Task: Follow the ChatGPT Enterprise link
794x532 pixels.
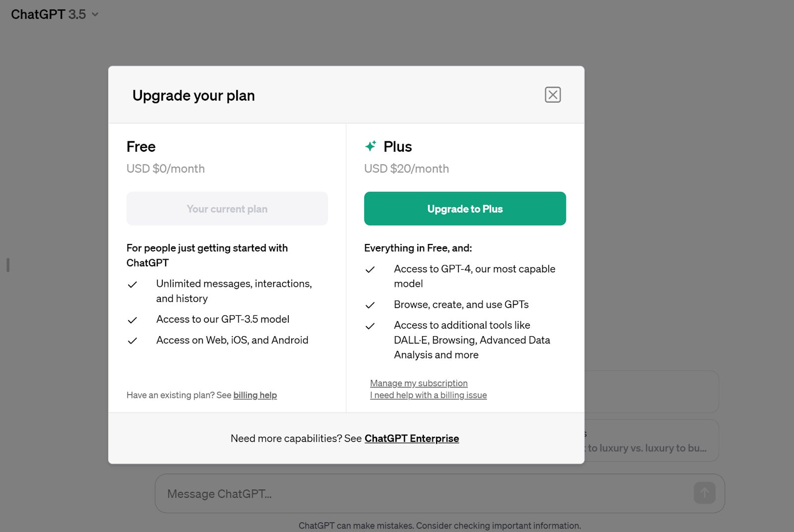Action: pos(411,438)
